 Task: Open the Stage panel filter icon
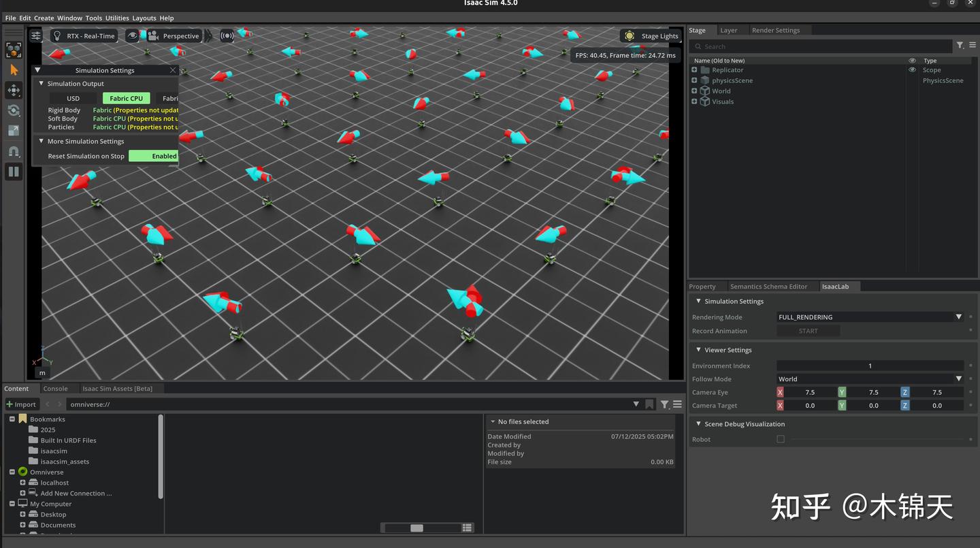click(960, 46)
